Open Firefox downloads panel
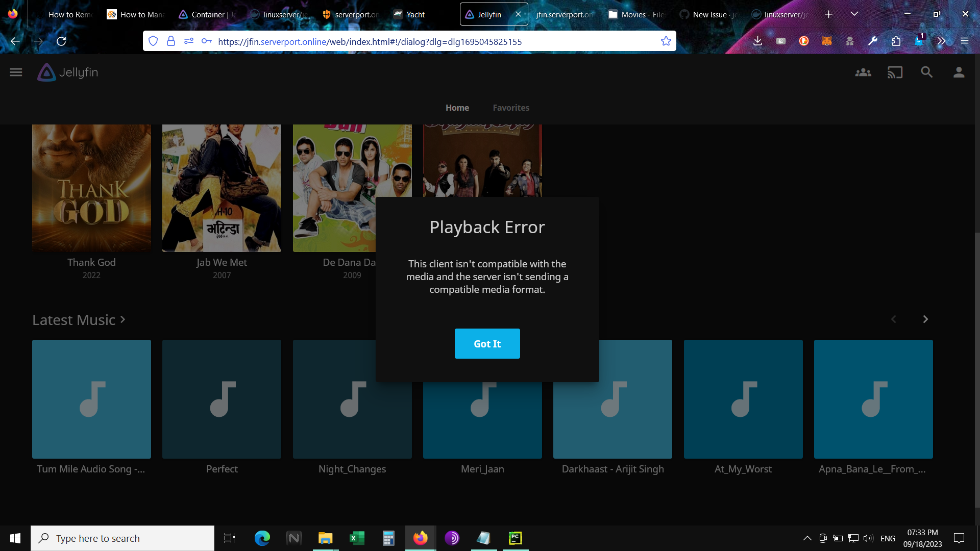Screen dimensions: 980x551 point(757,41)
